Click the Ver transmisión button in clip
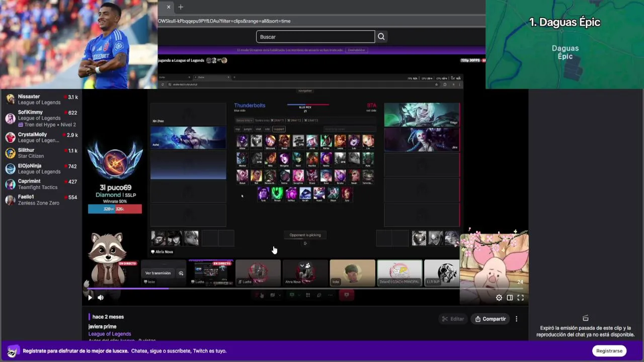Screen dimensions: 644x362 coord(158,273)
